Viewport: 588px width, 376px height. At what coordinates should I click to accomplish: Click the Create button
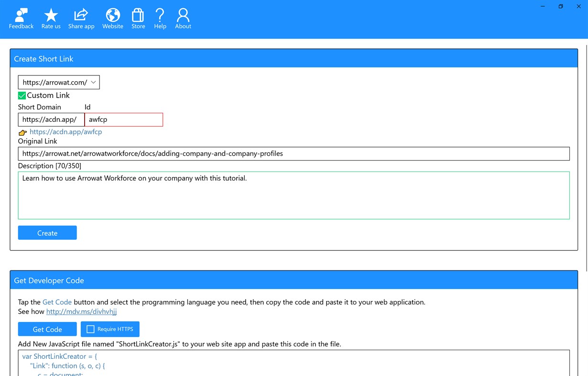(47, 233)
